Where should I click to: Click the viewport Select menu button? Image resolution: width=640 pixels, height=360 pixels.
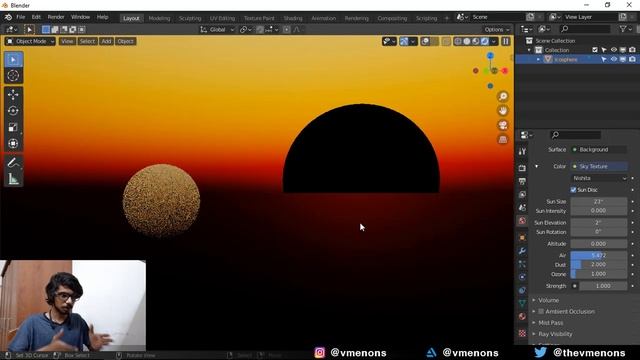(87, 41)
